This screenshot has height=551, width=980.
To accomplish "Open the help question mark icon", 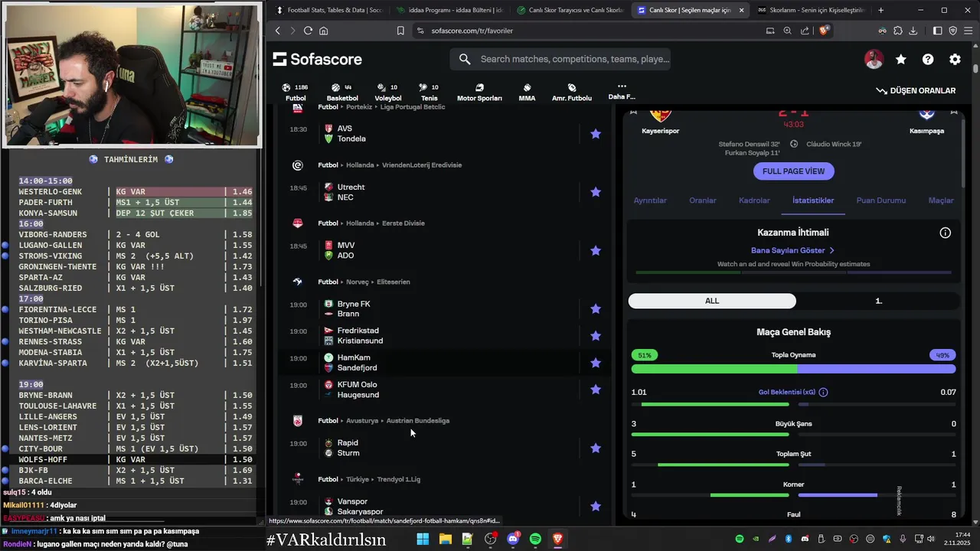I will point(928,59).
